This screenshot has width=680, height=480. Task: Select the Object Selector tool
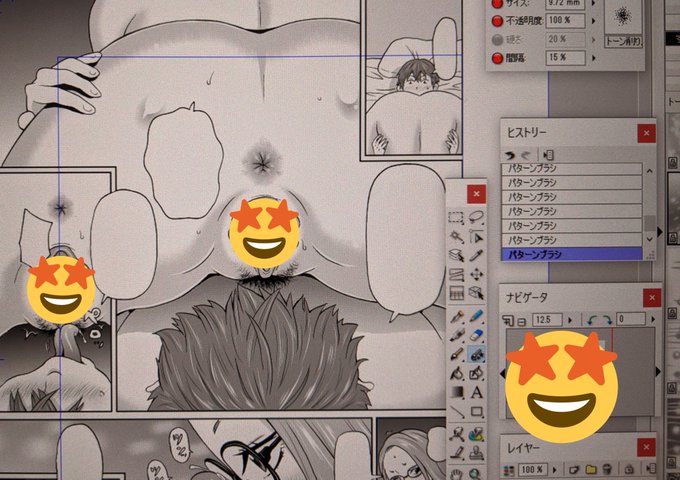point(476,294)
